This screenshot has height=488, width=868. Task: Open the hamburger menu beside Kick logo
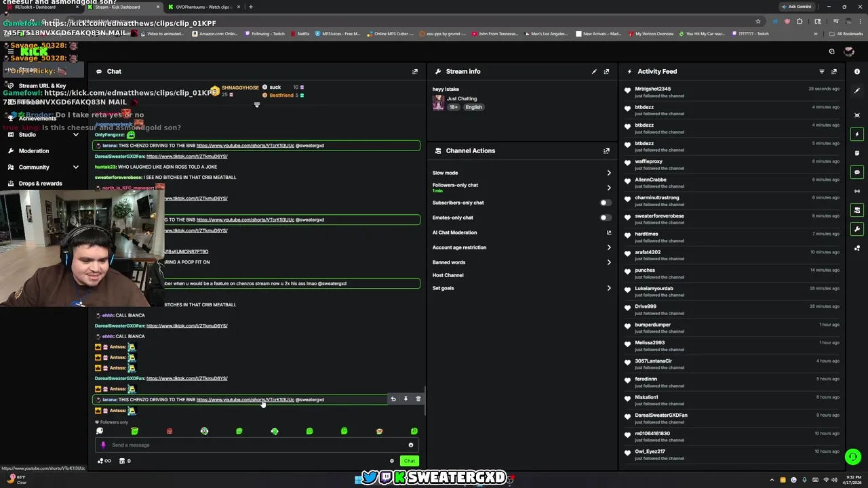(x=10, y=52)
